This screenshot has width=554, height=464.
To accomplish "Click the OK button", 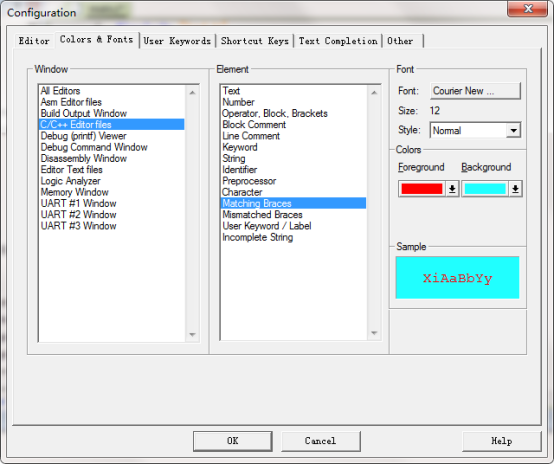I will (232, 441).
